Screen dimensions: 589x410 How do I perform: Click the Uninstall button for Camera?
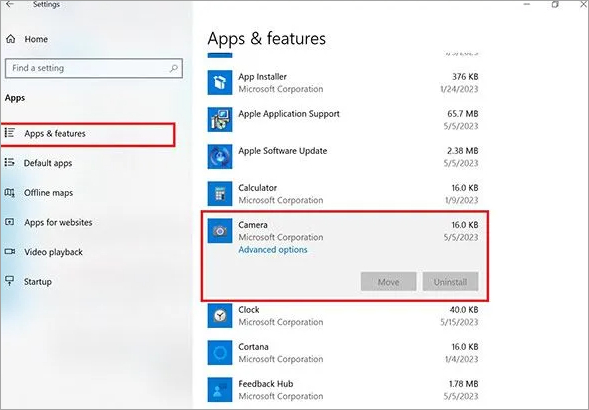(450, 281)
